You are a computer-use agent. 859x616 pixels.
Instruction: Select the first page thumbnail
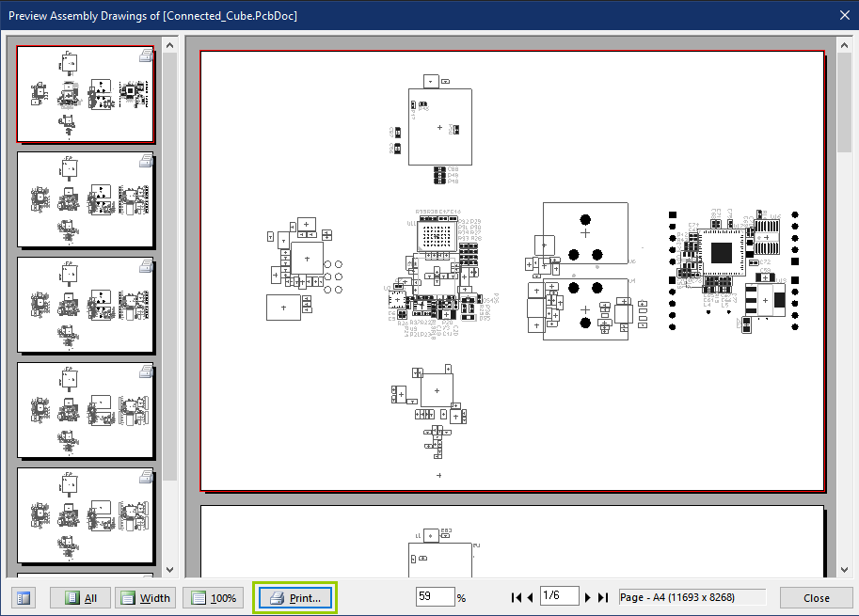tap(86, 94)
